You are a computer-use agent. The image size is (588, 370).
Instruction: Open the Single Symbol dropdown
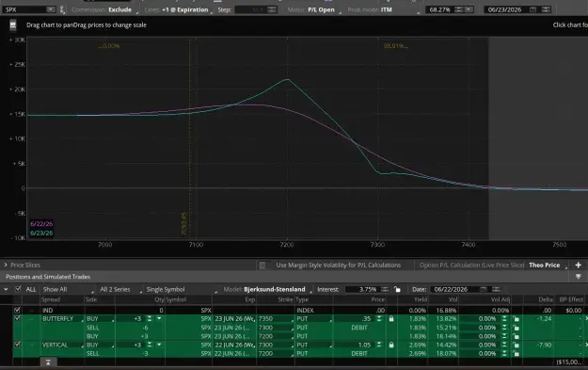point(182,289)
